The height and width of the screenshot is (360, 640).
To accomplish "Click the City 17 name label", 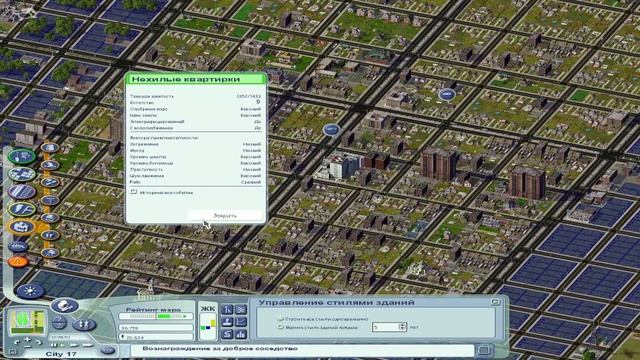I will click(x=61, y=354).
